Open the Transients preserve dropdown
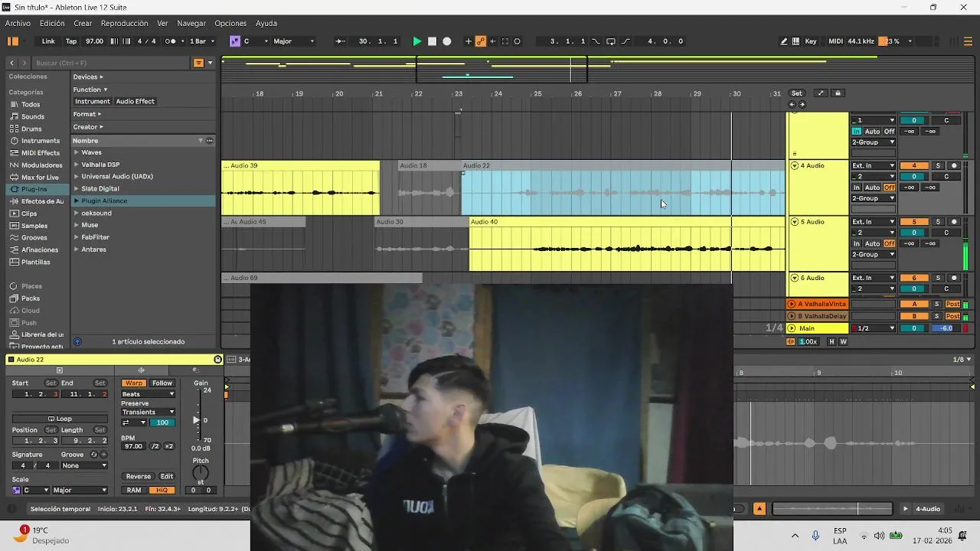The image size is (980, 551). tap(148, 412)
